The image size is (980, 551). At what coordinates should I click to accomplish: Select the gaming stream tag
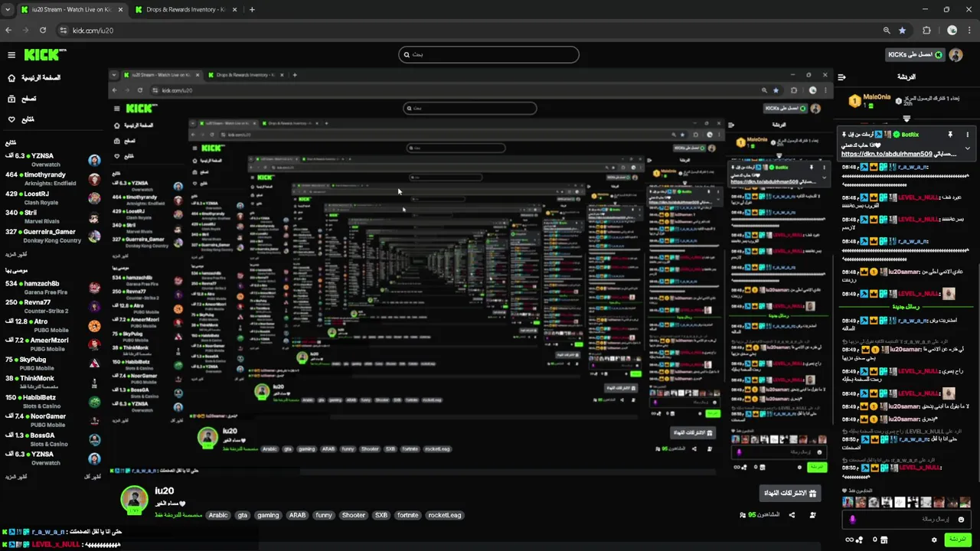[268, 515]
